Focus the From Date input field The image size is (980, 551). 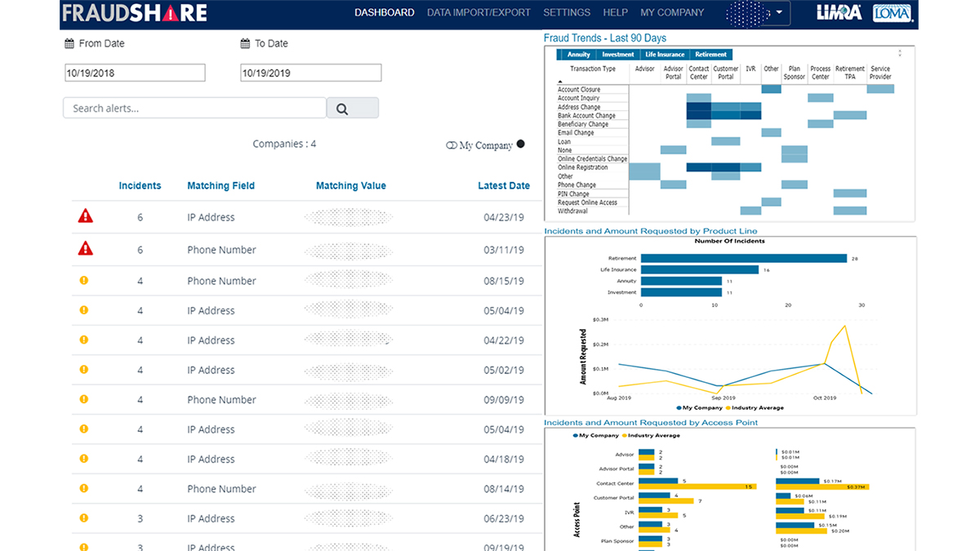(135, 73)
